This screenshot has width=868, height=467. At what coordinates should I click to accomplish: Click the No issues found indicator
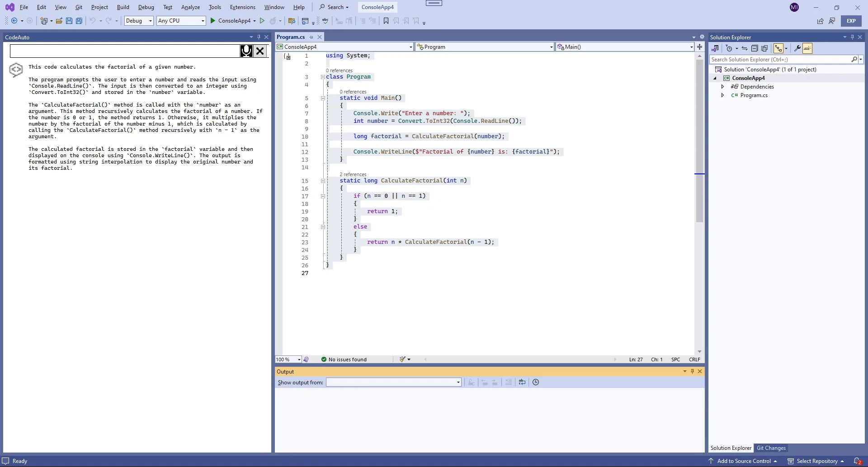pos(344,360)
